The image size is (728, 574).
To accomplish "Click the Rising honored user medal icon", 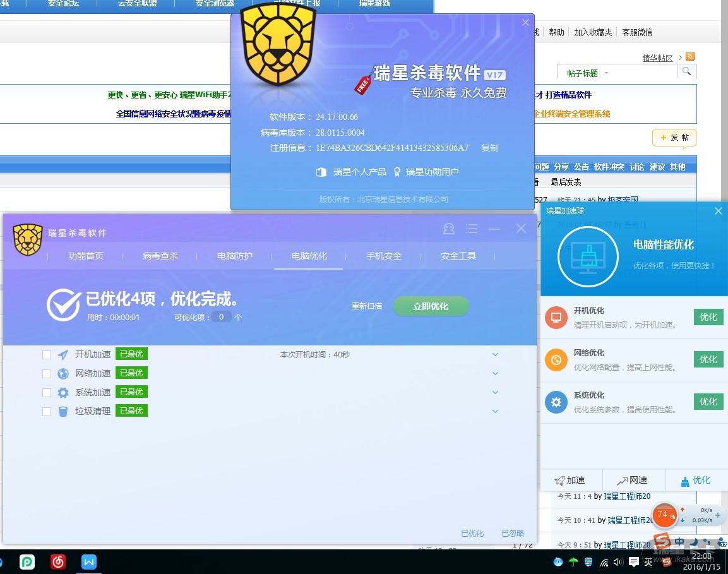I will coord(397,172).
